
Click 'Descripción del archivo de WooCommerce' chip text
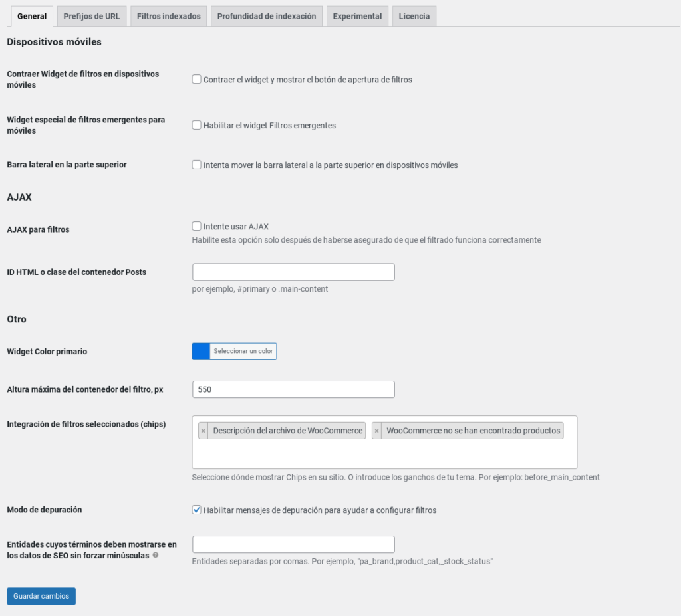[287, 431]
